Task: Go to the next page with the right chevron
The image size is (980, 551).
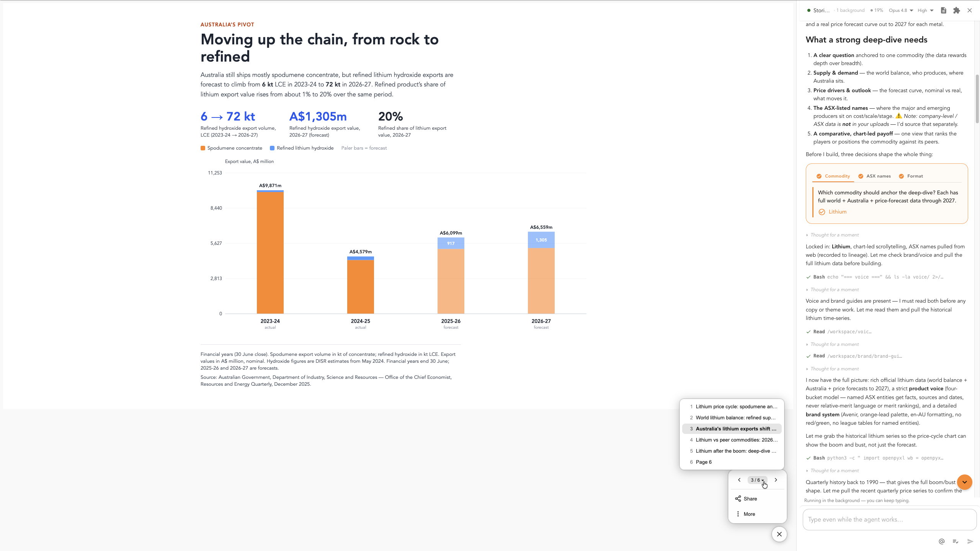Action: click(776, 480)
